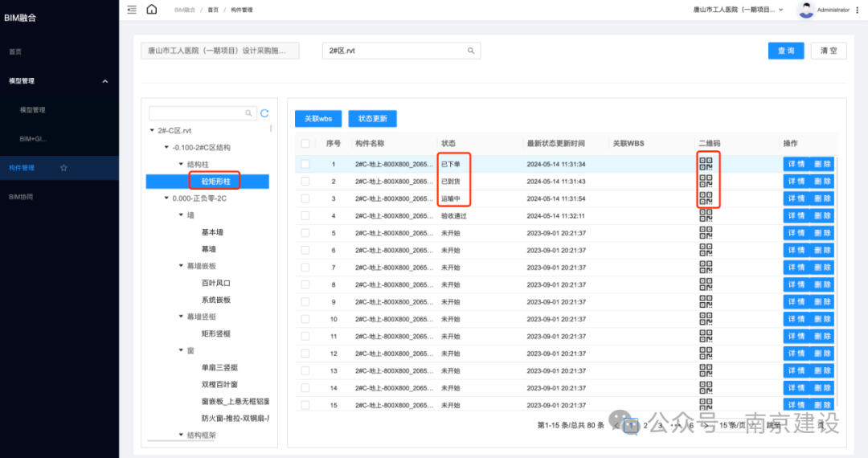
Task: Refresh the component tree
Action: pyautogui.click(x=264, y=113)
